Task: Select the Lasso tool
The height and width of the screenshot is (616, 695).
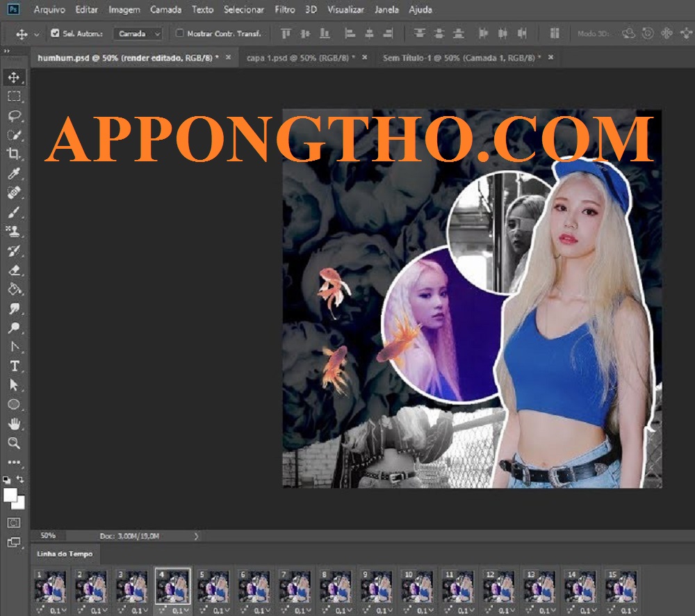Action: pos(14,116)
